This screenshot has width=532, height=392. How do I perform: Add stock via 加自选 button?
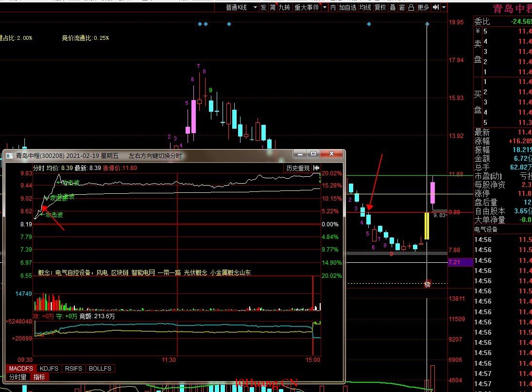[347, 7]
